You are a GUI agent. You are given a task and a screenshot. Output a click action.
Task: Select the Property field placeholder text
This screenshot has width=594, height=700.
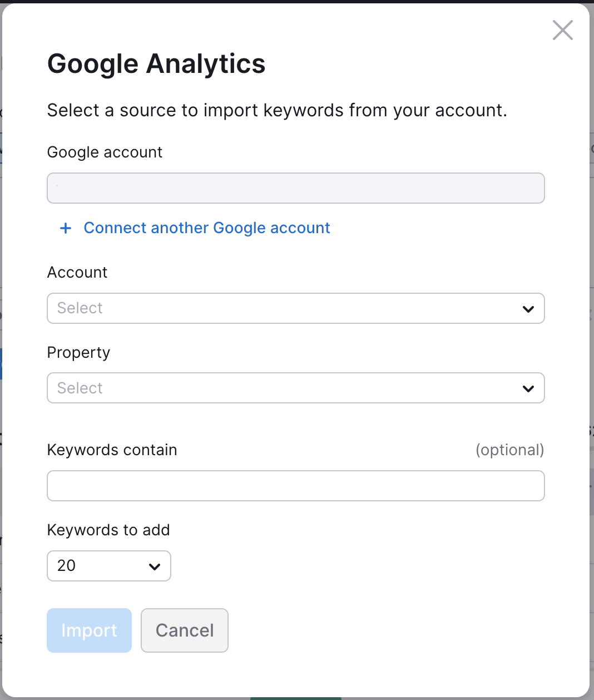pos(80,388)
